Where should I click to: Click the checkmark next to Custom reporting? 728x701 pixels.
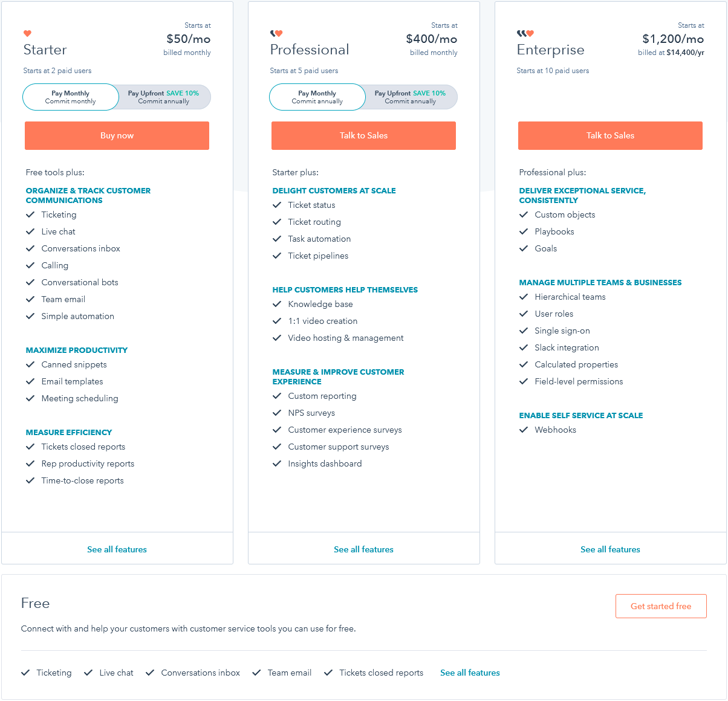coord(276,396)
